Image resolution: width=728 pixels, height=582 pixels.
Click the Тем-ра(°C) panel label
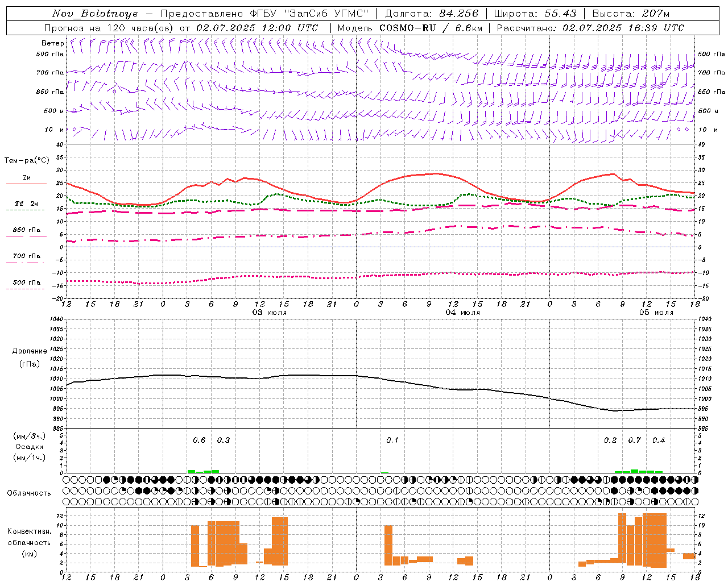coord(27,161)
